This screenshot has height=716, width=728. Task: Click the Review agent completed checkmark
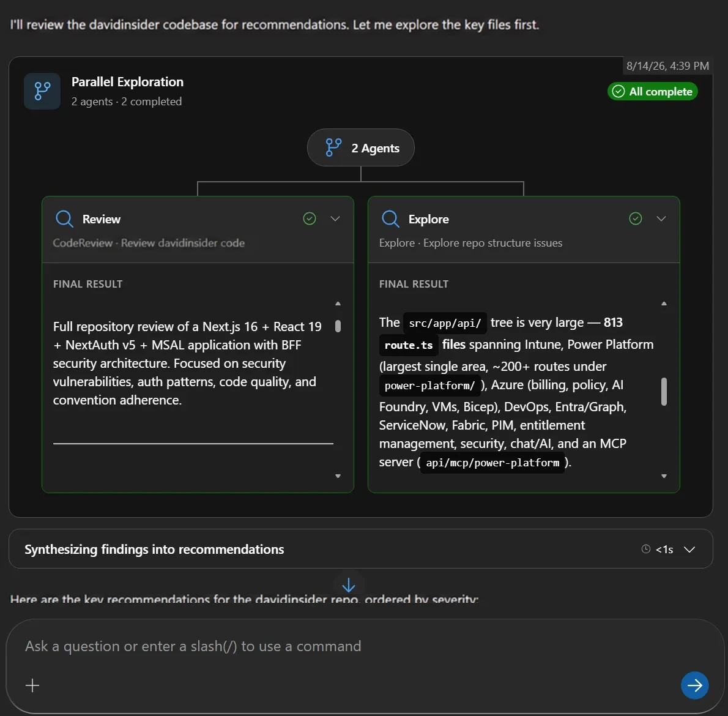[310, 218]
